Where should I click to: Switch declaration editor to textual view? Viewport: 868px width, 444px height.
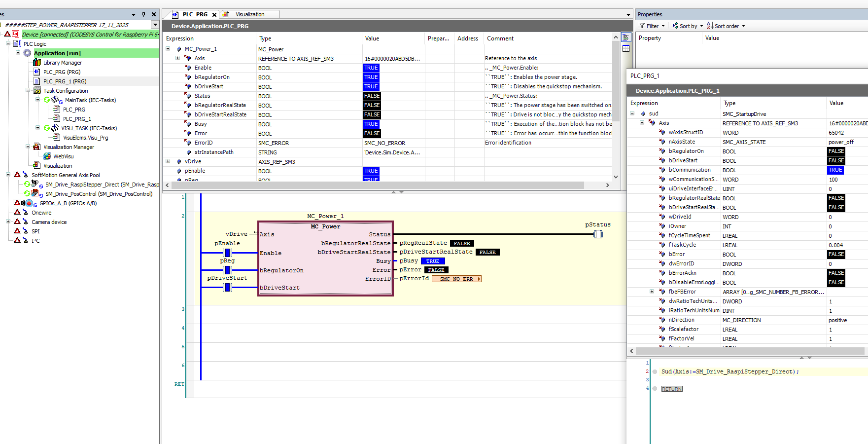(626, 37)
